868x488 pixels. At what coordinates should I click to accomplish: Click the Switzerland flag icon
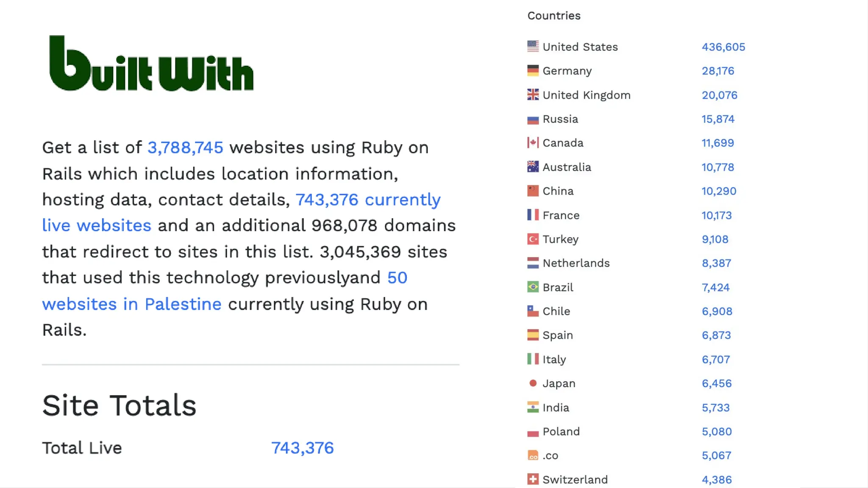click(x=533, y=480)
